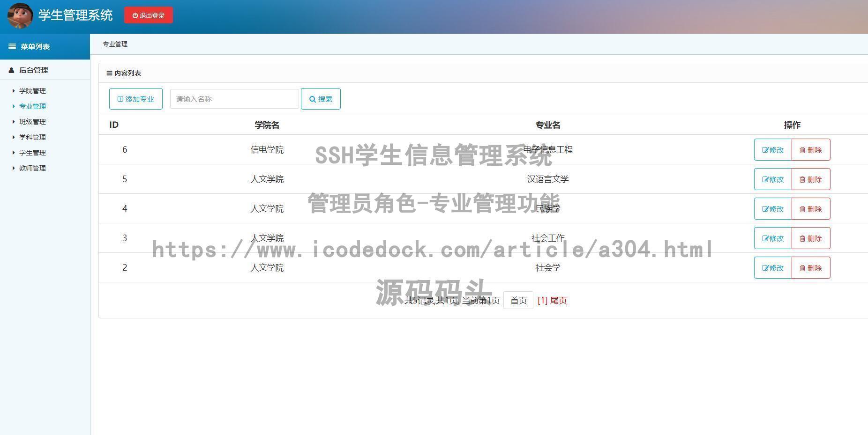
Task: Delete the 民族学 major row
Action: [x=811, y=209]
